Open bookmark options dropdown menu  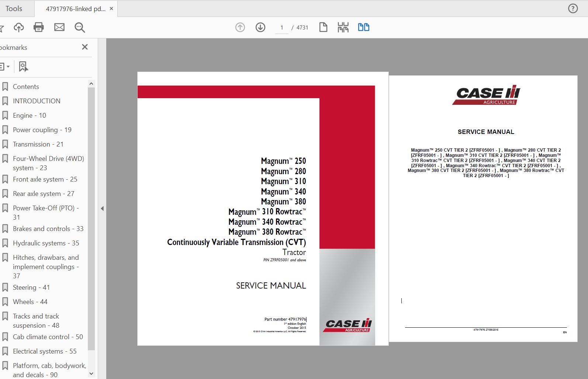pos(5,66)
